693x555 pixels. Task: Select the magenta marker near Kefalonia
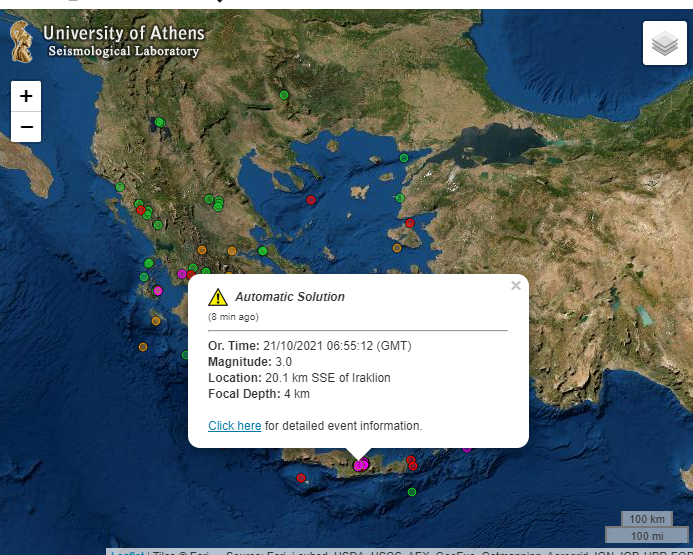157,291
